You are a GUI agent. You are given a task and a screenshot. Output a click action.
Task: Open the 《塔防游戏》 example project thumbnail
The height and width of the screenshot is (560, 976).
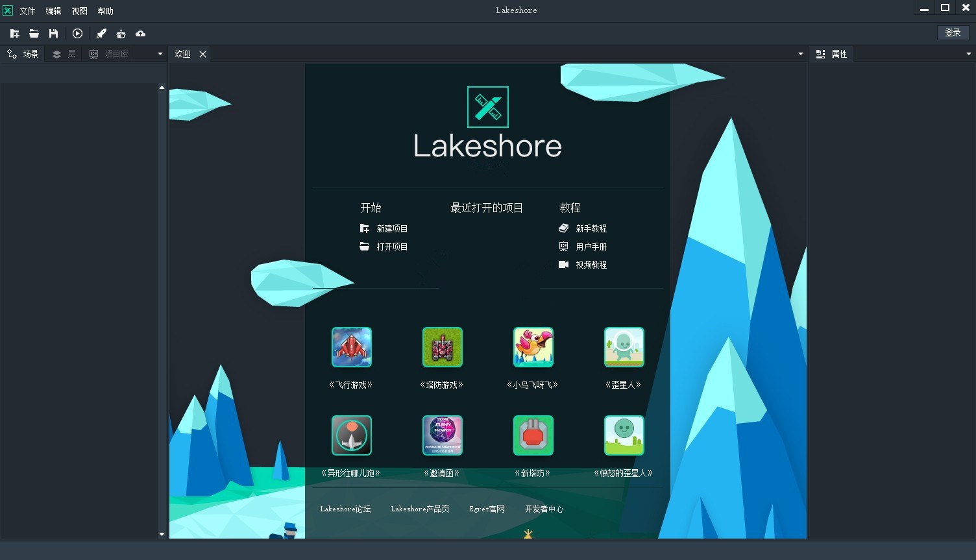click(442, 347)
